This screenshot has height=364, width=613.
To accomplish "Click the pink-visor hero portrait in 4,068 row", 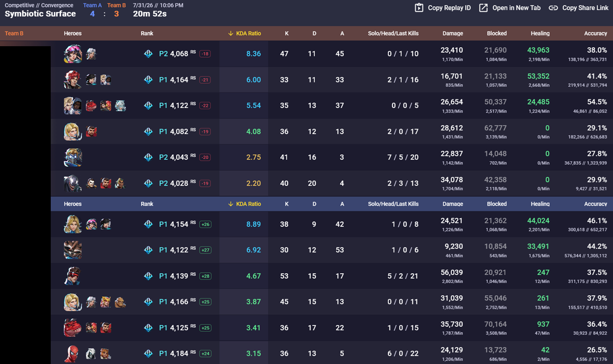I will [x=73, y=54].
